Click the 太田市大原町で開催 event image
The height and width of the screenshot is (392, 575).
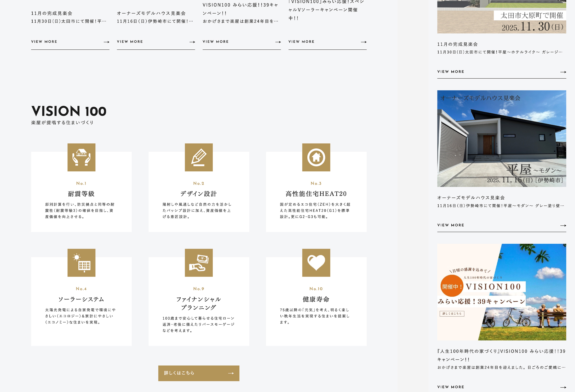(x=502, y=17)
